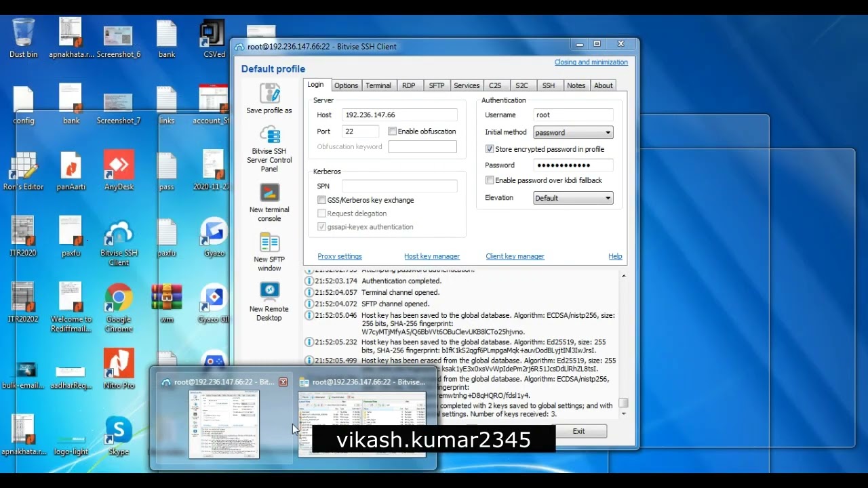Click the Exit button
The width and height of the screenshot is (868, 488).
[x=578, y=431]
